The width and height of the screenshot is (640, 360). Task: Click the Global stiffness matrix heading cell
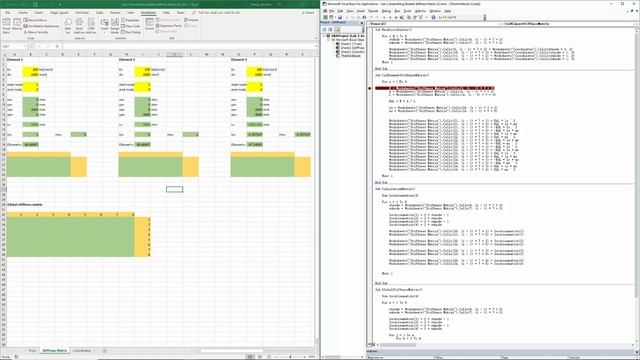click(x=24, y=204)
